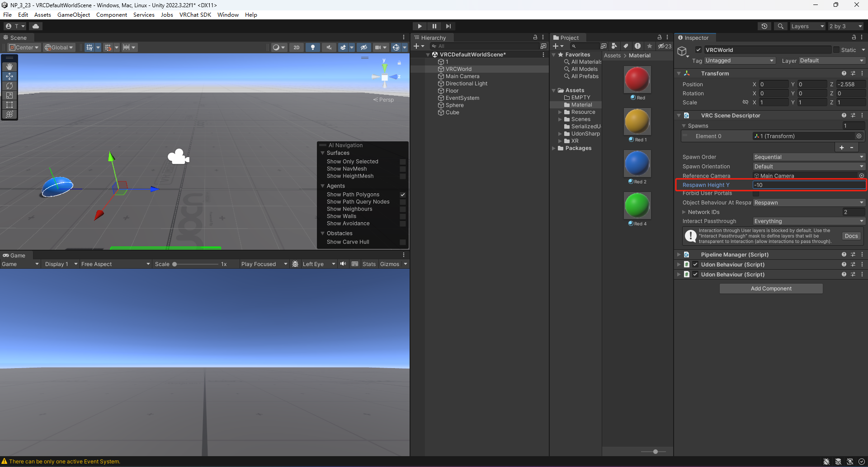Viewport: 868px width, 467px height.
Task: Toggle Game view VSync bug icon
Action: (295, 264)
